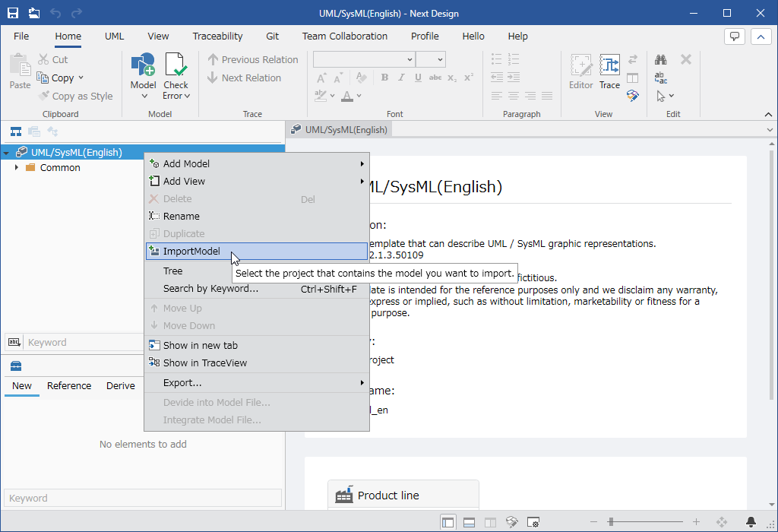The image size is (778, 532).
Task: Open the Check Error dropdown arrow
Action: (187, 97)
